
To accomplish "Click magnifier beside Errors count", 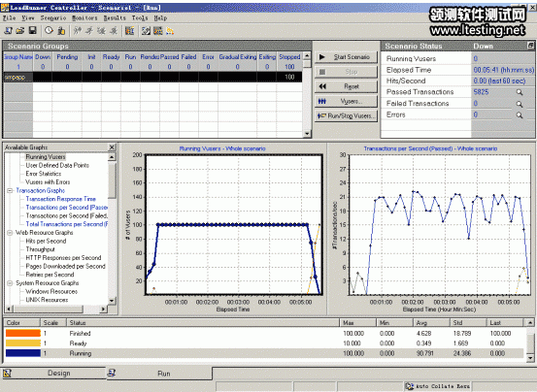I will coord(520,114).
